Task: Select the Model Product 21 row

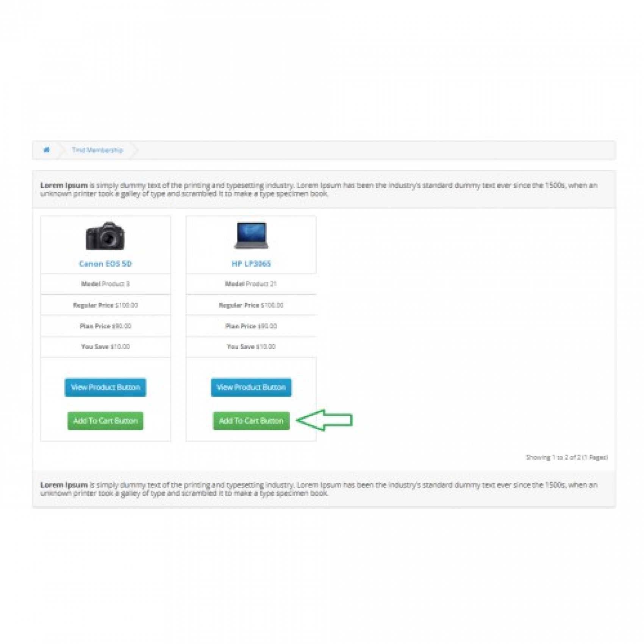Action: 251,284
